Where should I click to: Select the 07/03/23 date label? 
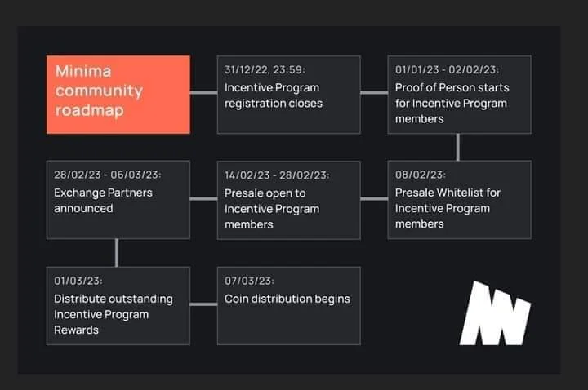[x=249, y=281]
